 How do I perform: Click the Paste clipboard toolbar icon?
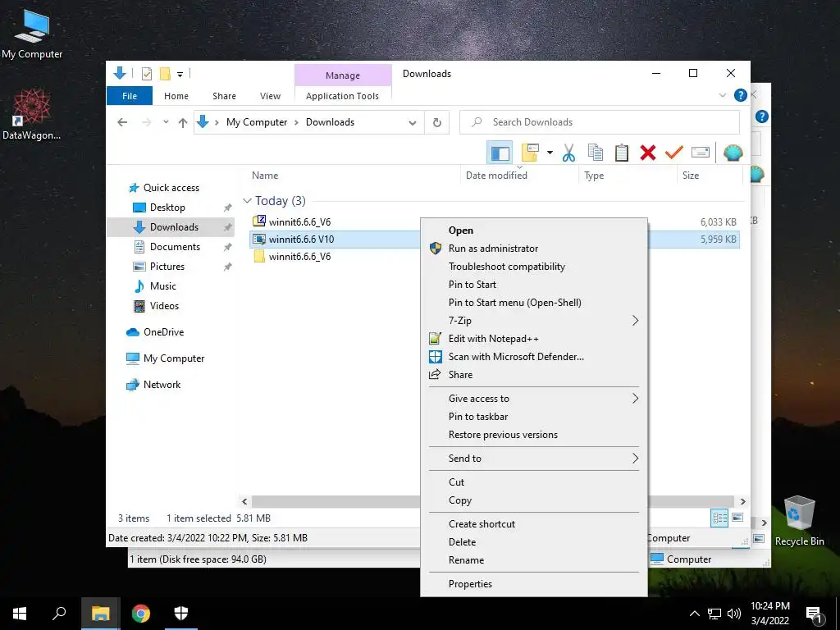622,153
